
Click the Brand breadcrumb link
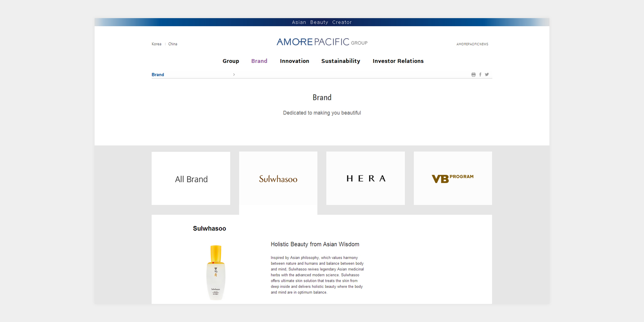pyautogui.click(x=158, y=74)
